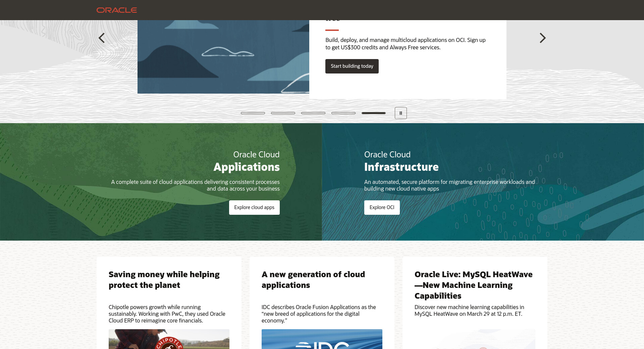Select the second carousel slide indicator

pos(283,113)
